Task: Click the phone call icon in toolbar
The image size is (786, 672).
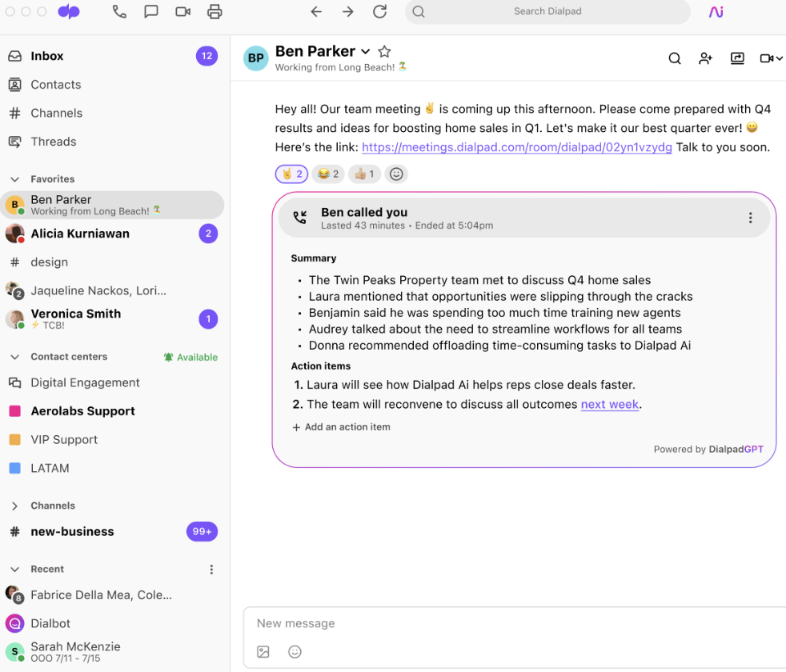Action: 119,12
